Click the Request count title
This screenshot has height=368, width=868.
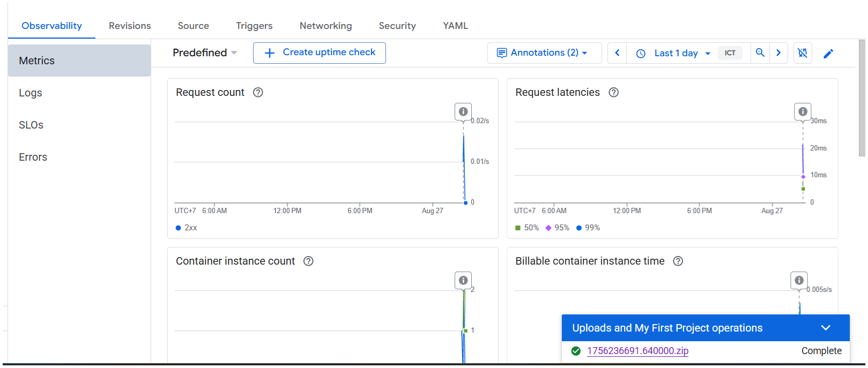pos(210,92)
